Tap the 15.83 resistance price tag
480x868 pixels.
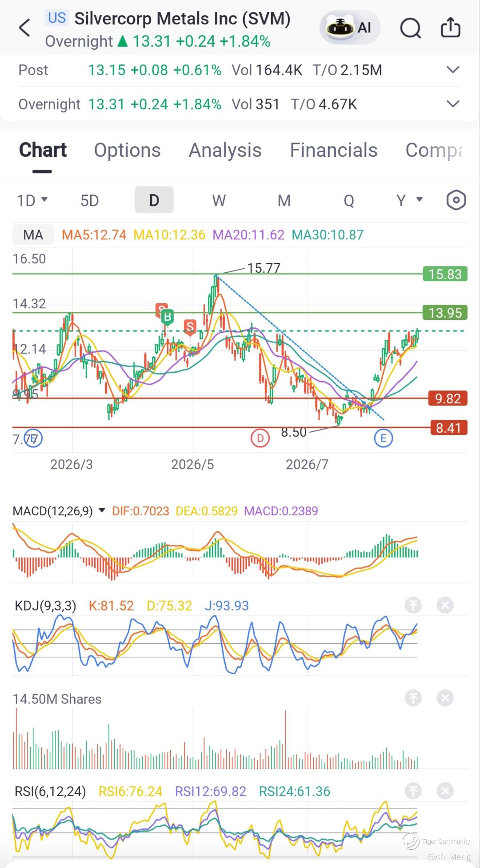[x=445, y=274]
